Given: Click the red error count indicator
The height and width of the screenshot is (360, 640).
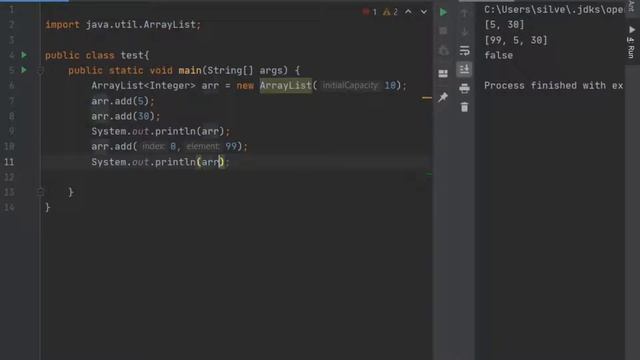Looking at the screenshot, I should coord(370,12).
